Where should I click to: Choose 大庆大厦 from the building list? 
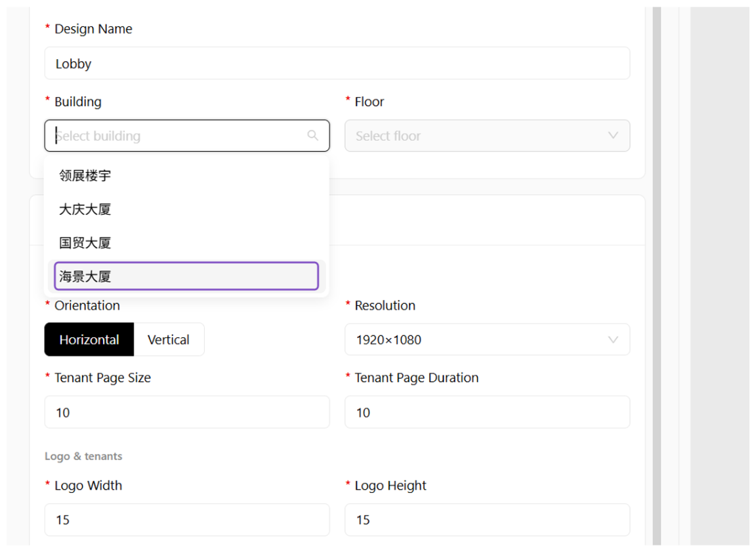click(x=186, y=209)
